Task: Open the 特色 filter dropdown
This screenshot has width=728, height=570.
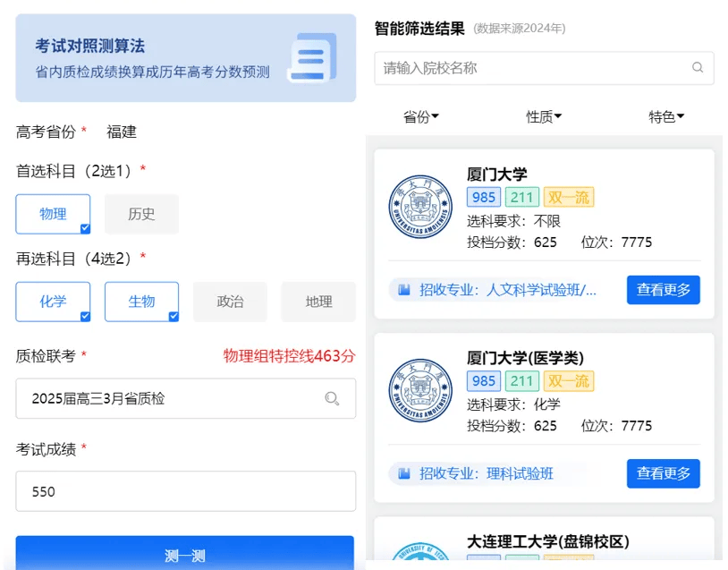Action: pyautogui.click(x=666, y=116)
